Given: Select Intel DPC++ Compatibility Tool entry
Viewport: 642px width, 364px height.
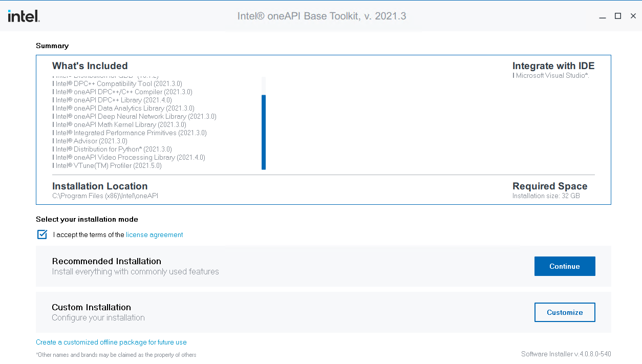Looking at the screenshot, I should pos(118,83).
